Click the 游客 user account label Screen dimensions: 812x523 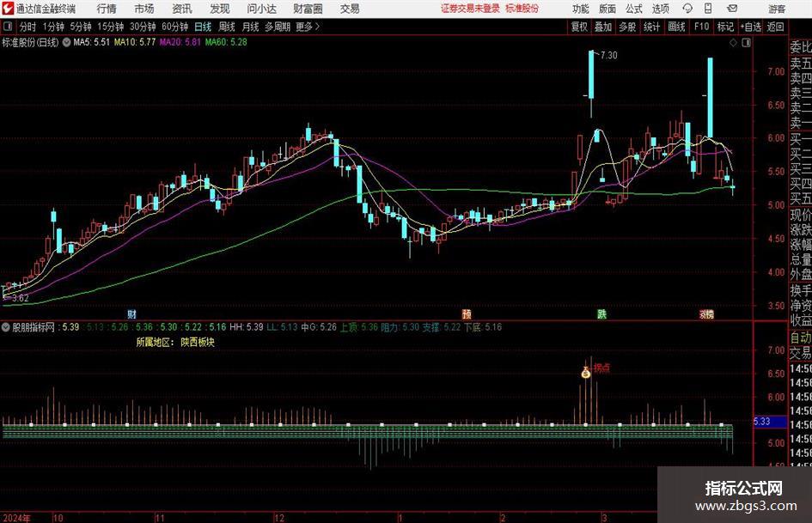point(777,9)
